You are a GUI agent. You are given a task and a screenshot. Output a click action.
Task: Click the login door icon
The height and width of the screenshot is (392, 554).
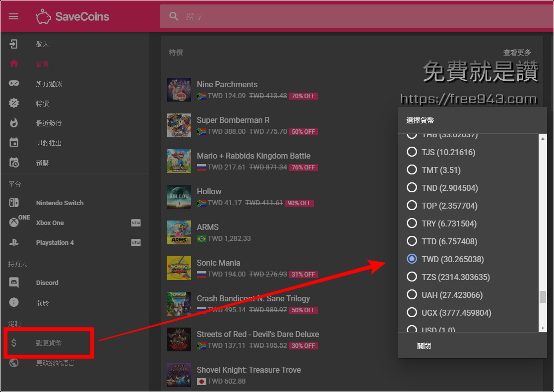(14, 44)
